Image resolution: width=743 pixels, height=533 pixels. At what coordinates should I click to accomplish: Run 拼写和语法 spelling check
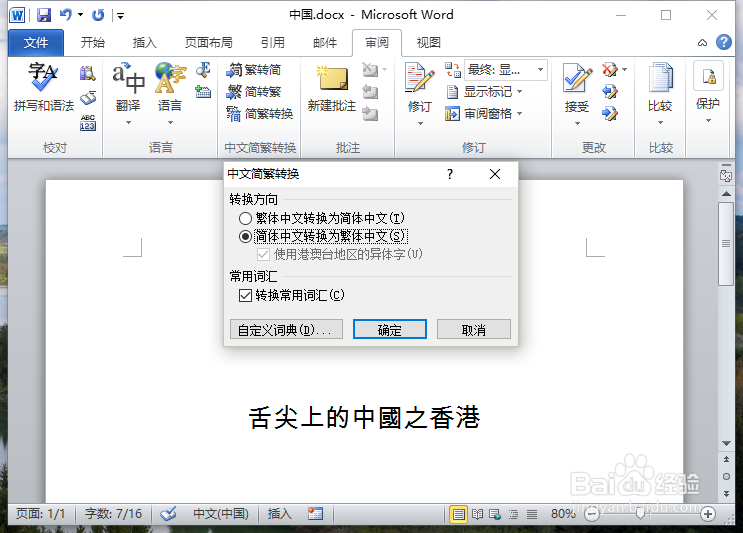click(43, 88)
